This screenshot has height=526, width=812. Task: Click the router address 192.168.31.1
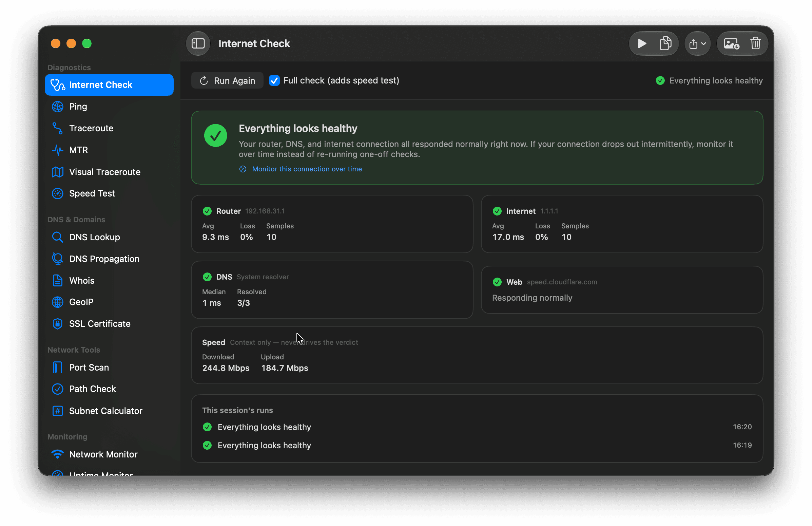point(265,211)
